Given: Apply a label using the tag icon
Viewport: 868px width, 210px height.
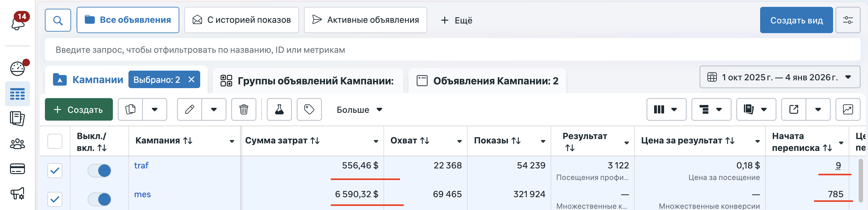Looking at the screenshot, I should 309,109.
